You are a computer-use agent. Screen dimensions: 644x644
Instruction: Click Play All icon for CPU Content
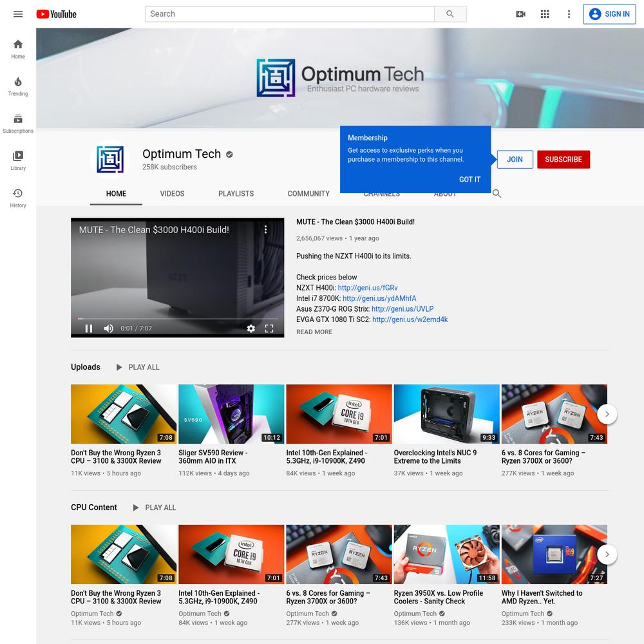[x=136, y=507]
